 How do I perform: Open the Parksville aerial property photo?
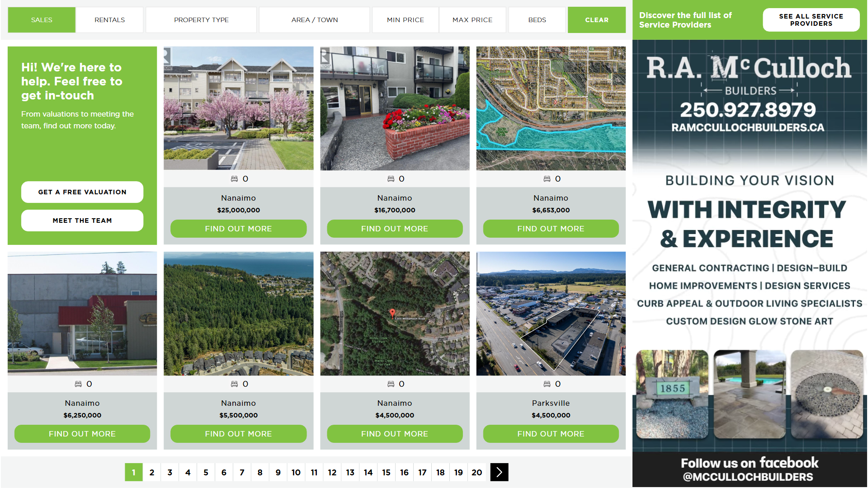[551, 314]
